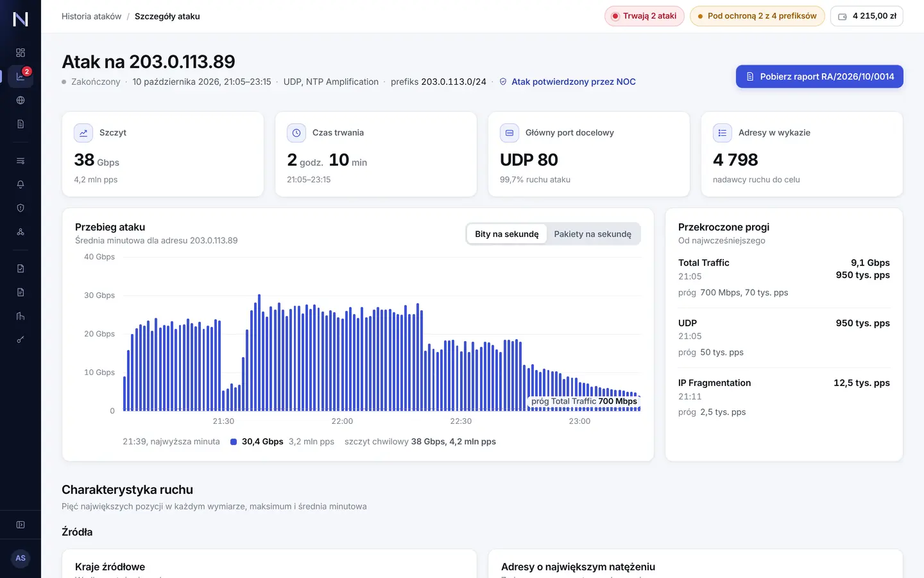Open the shield protection icon in sidebar
The image size is (924, 578).
click(21, 208)
